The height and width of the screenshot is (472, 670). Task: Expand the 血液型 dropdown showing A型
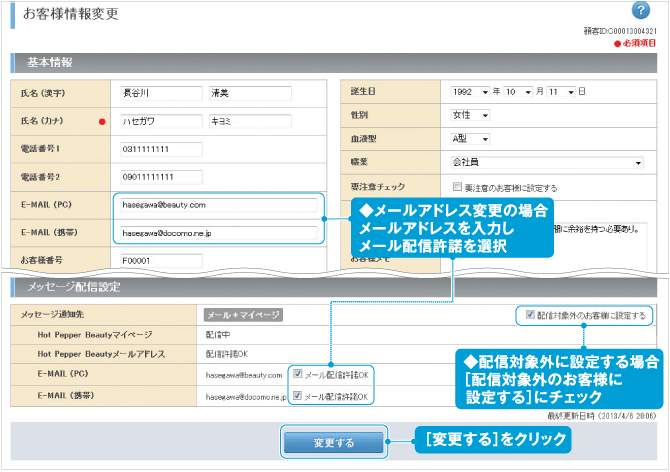469,138
